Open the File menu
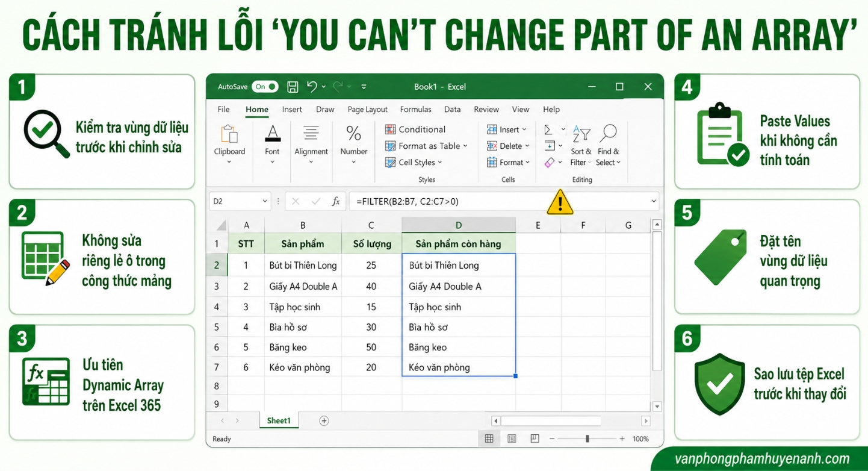Viewport: 868px width, 471px height. [223, 110]
